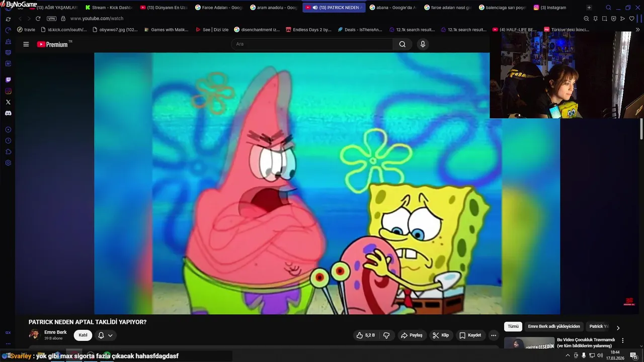Image resolution: width=644 pixels, height=362 pixels.
Task: Expand next filter chips with right chevron
Action: click(x=618, y=328)
